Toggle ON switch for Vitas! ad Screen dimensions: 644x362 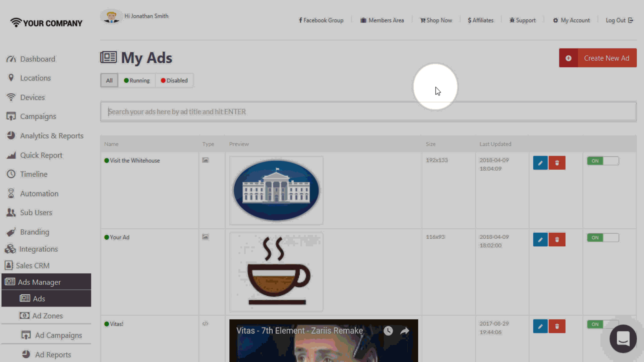point(603,324)
